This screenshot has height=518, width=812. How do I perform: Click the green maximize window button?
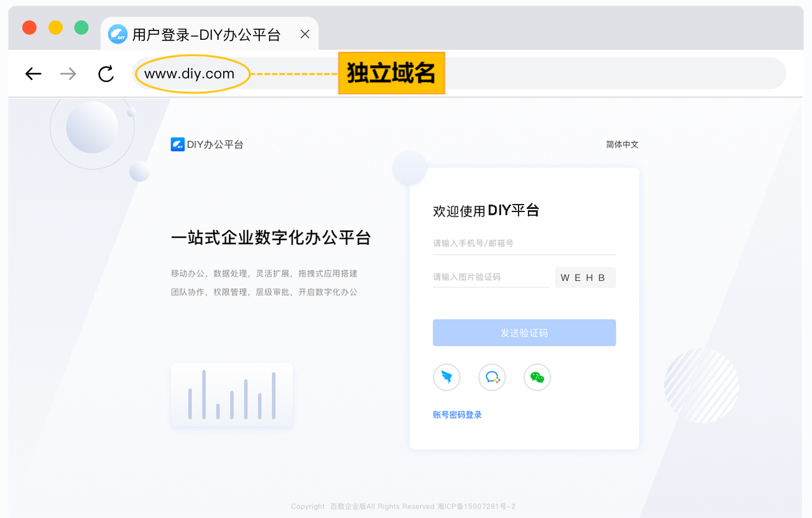coord(81,27)
